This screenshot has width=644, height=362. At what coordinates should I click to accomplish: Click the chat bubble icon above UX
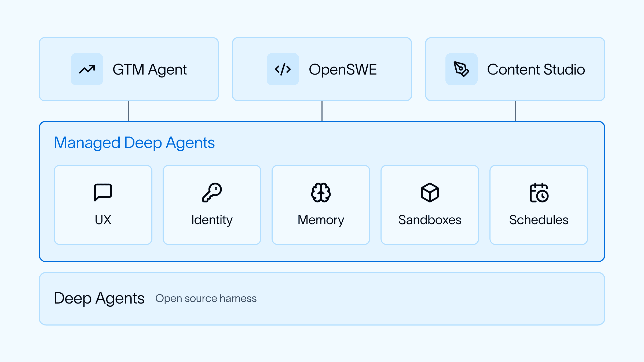(103, 192)
